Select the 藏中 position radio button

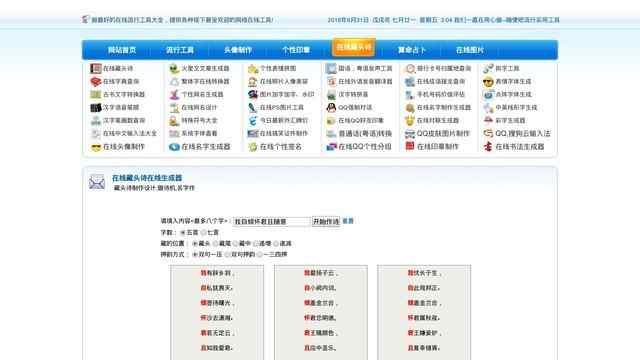pos(236,244)
